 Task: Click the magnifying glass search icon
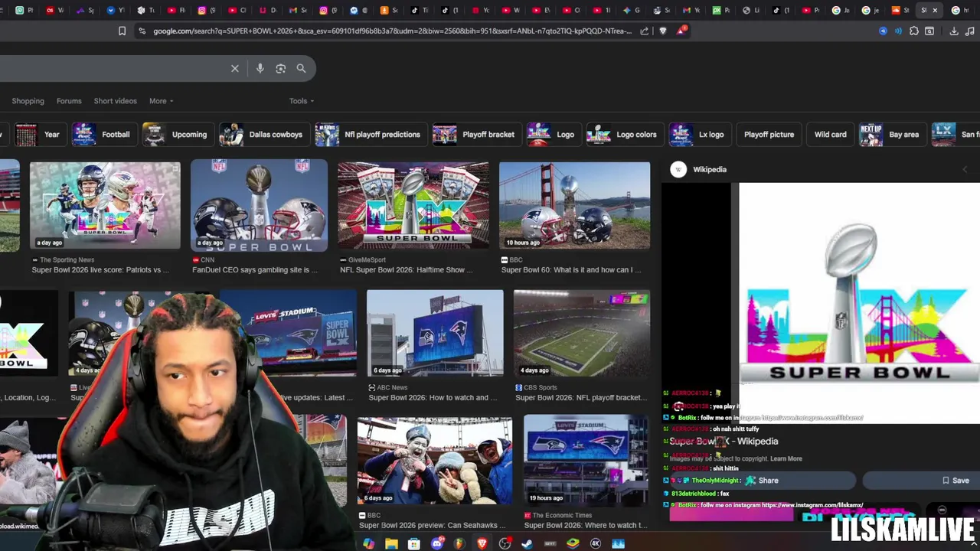click(x=301, y=69)
